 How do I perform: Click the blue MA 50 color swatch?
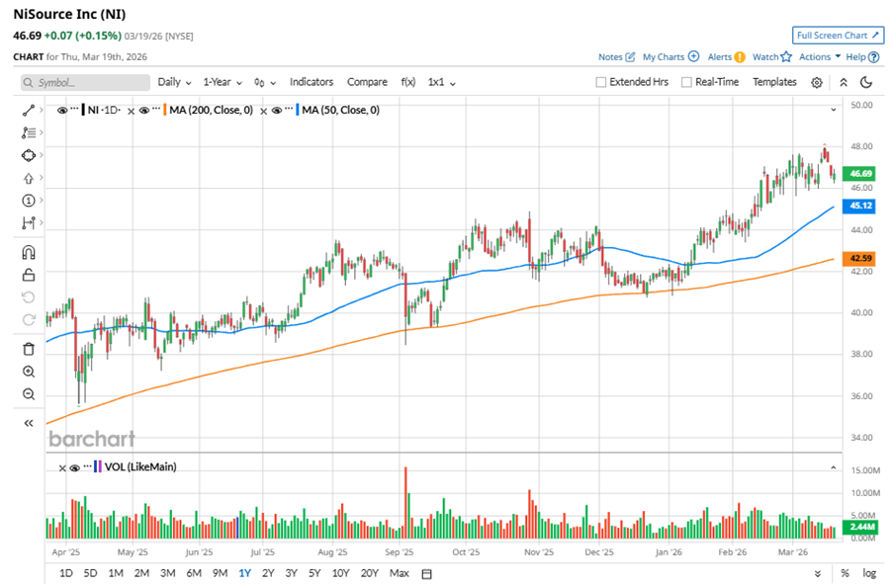coord(296,110)
